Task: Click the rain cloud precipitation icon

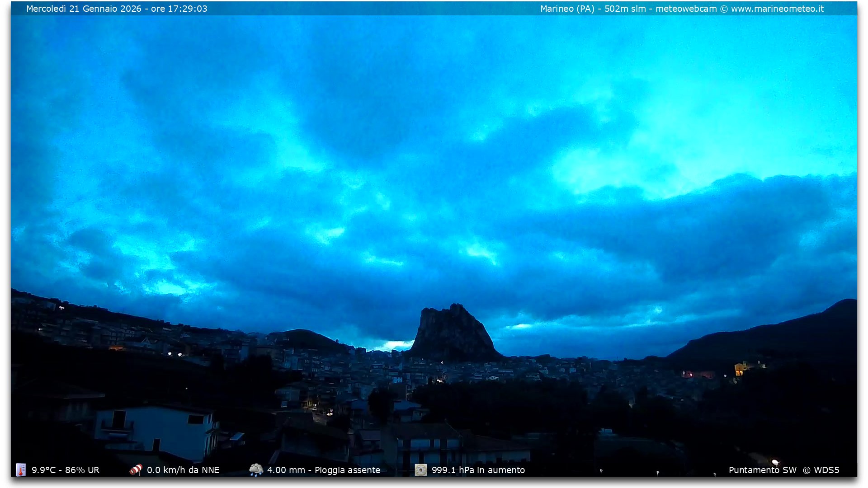Action: pos(256,470)
